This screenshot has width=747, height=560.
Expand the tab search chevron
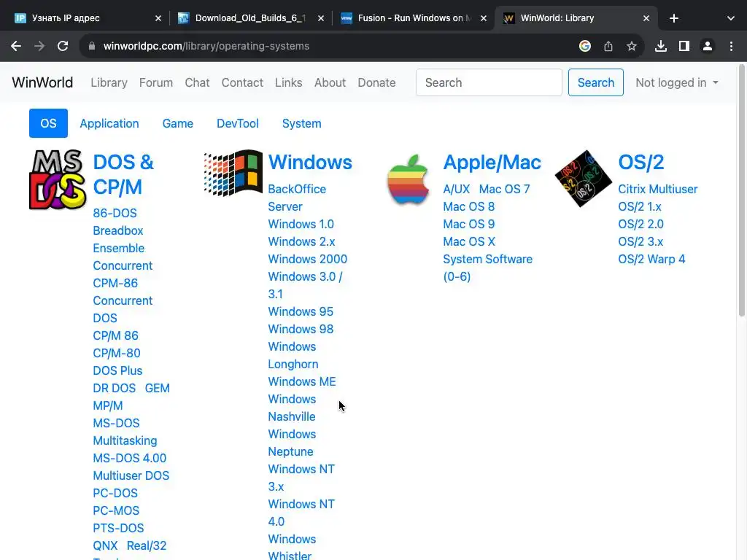(x=730, y=18)
